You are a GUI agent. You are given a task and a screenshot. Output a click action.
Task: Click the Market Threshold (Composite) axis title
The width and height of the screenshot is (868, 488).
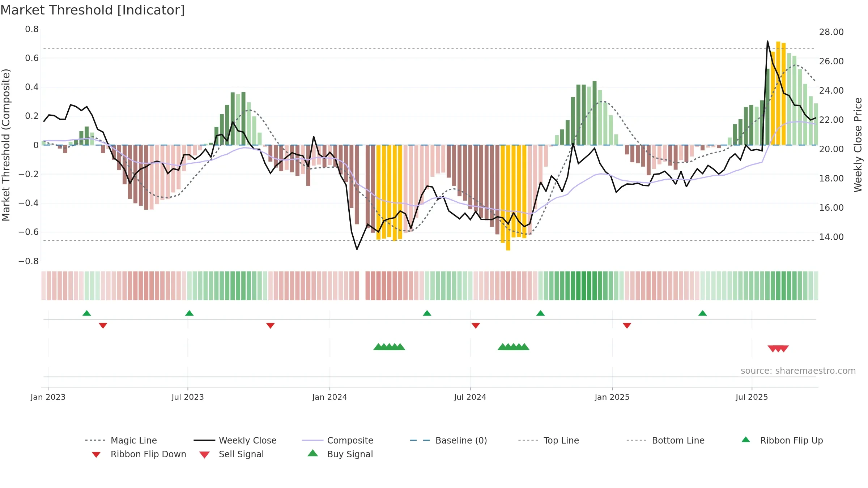[x=6, y=145]
